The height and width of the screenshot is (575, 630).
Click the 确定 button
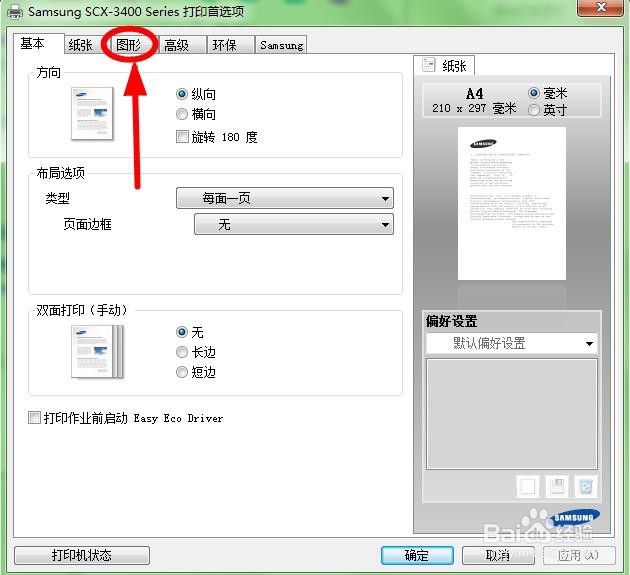pyautogui.click(x=417, y=555)
